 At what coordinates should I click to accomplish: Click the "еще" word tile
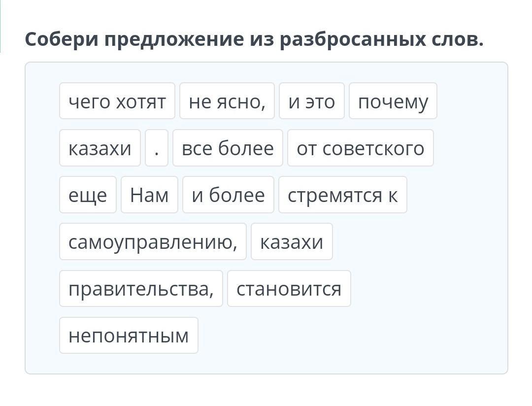point(88,195)
